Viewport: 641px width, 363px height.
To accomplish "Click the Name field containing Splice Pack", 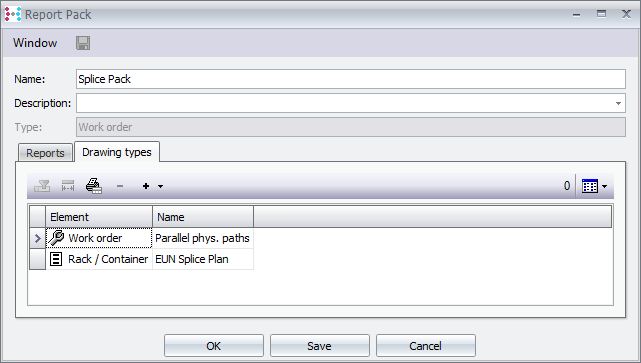I will coord(351,79).
